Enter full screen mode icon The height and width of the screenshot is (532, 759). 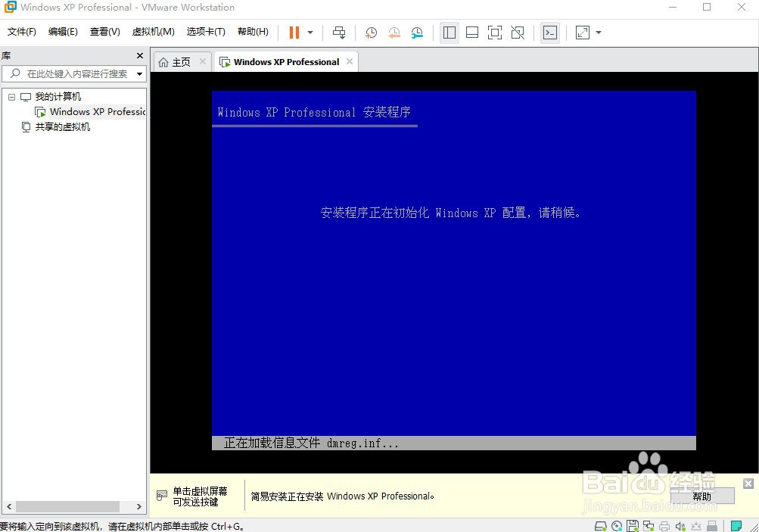click(495, 33)
